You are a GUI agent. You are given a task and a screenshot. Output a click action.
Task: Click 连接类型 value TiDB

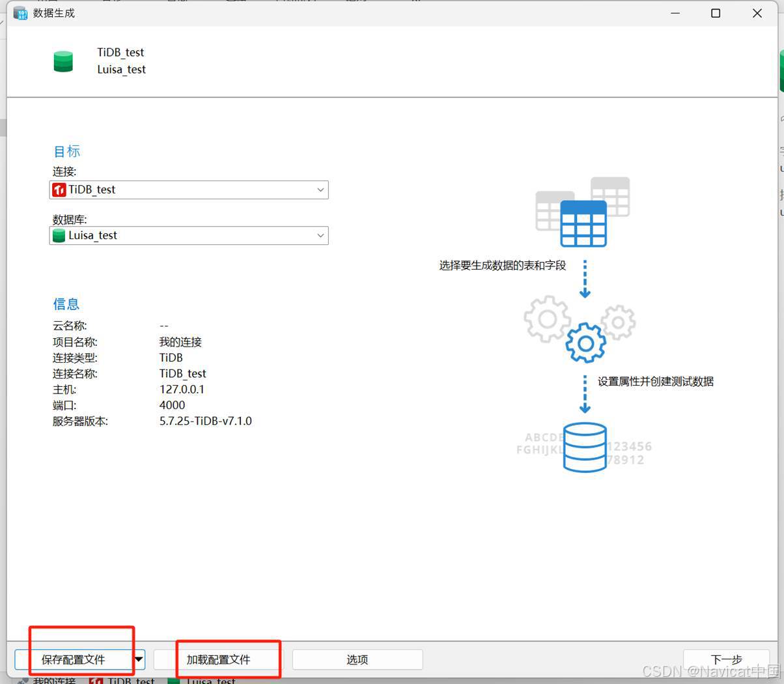pos(171,357)
